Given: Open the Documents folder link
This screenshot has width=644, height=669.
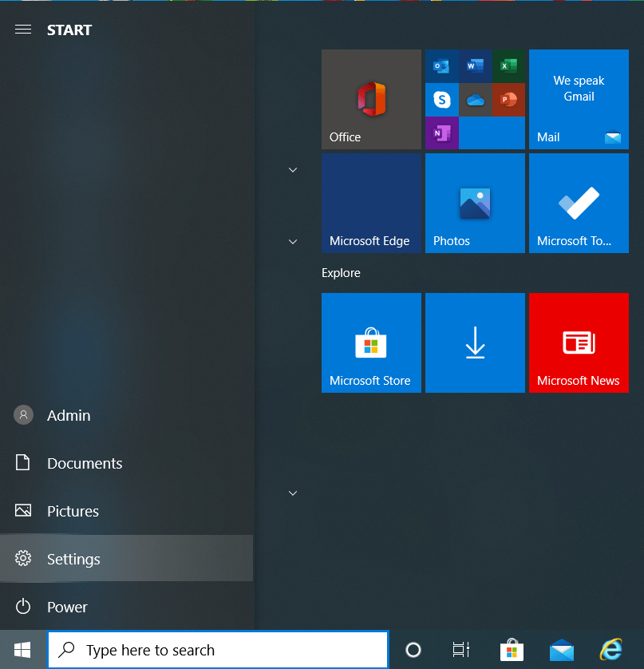Looking at the screenshot, I should 86,463.
